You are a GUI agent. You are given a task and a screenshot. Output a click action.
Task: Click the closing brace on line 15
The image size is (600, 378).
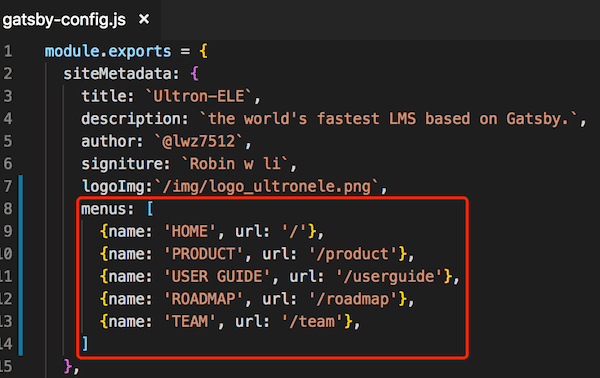pos(68,366)
